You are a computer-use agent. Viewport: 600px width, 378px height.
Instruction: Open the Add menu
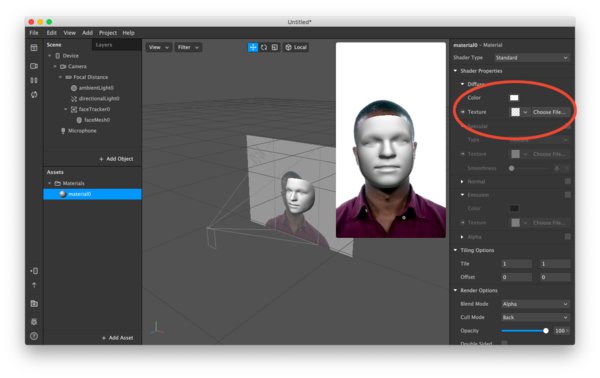[x=87, y=33]
